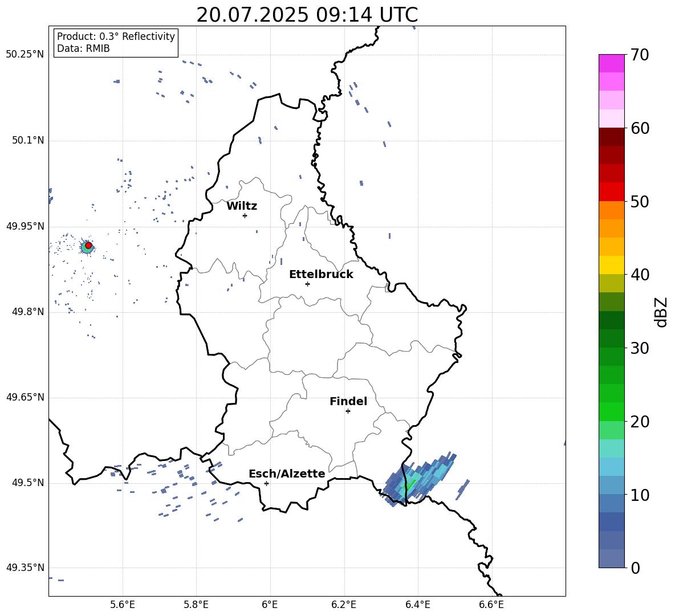Click the colorbar tick label 70
The height and width of the screenshot is (616, 675).
(x=640, y=55)
